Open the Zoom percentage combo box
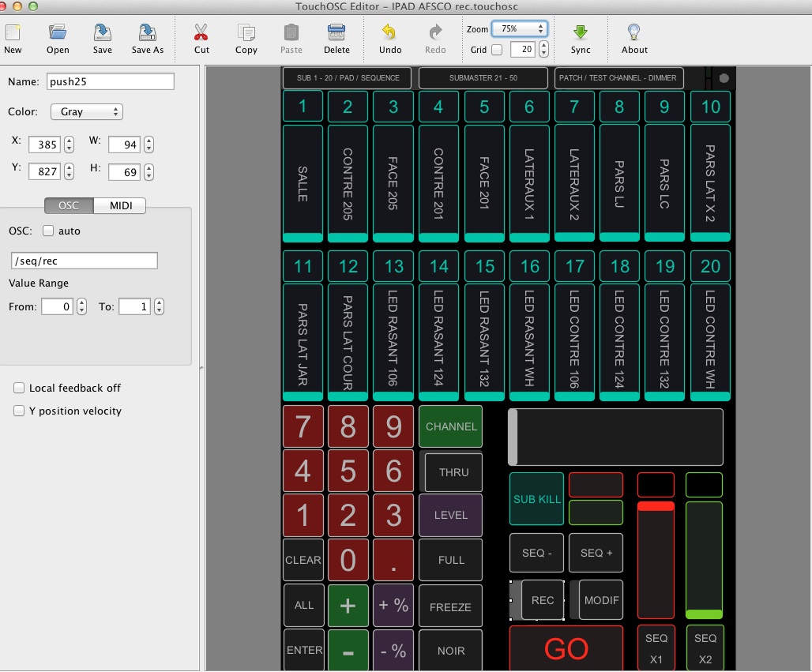 click(519, 28)
